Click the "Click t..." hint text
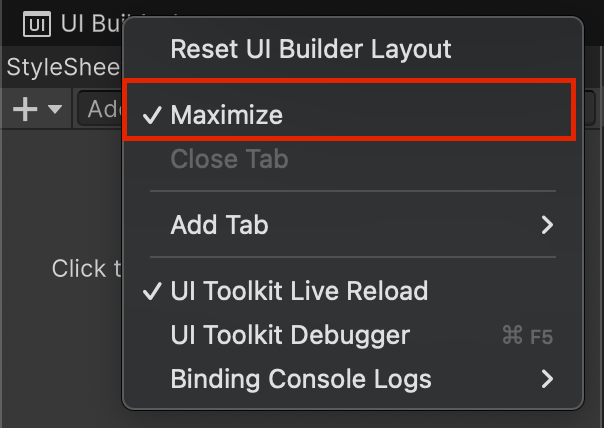Viewport: 604px width, 428px height. tap(86, 269)
